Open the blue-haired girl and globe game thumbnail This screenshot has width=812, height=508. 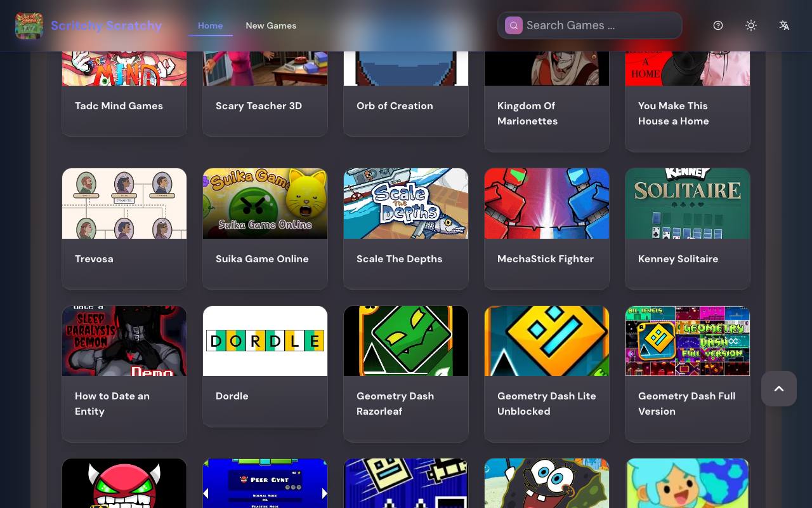click(688, 483)
